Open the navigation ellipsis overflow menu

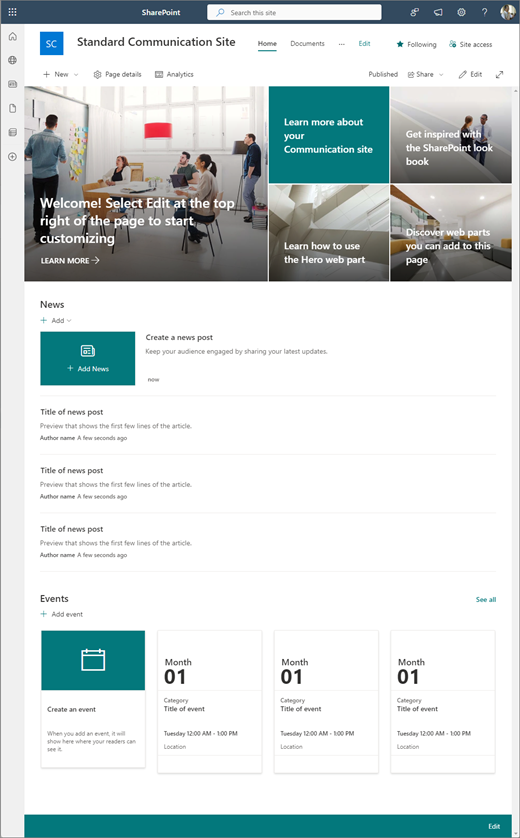point(342,44)
